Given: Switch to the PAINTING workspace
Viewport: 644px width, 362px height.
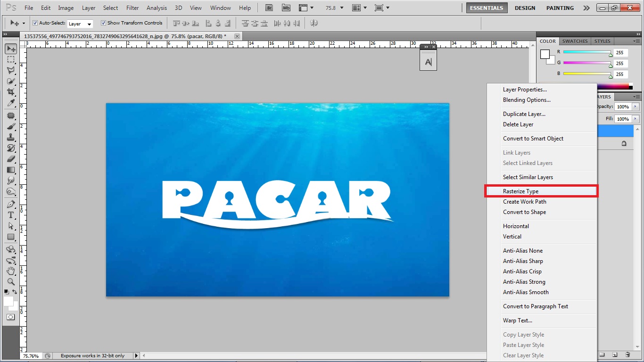Looking at the screenshot, I should pyautogui.click(x=560, y=8).
